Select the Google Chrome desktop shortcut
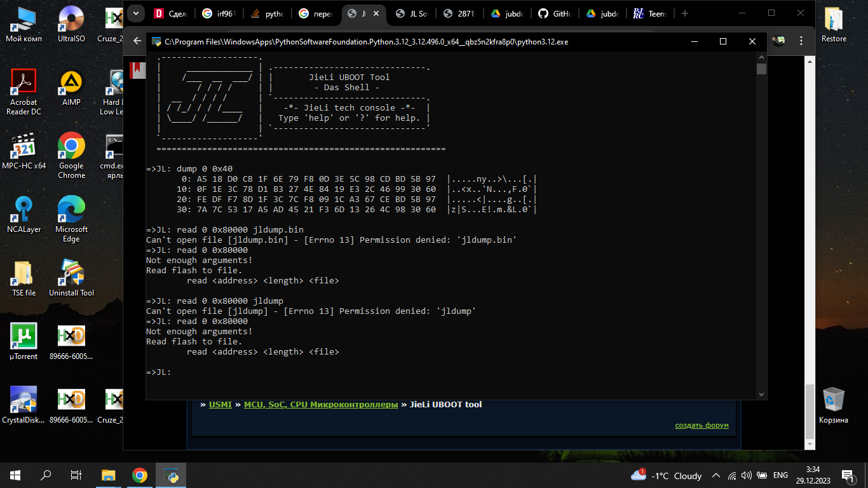 (71, 156)
